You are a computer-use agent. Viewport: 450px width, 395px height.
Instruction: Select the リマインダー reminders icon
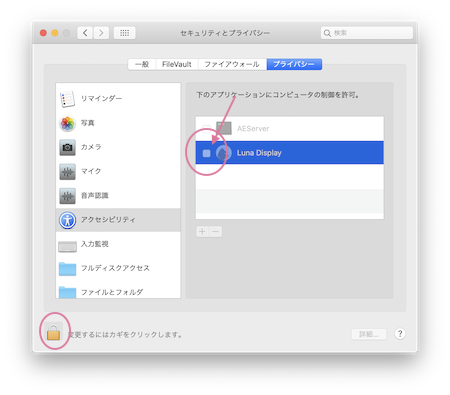(x=67, y=99)
